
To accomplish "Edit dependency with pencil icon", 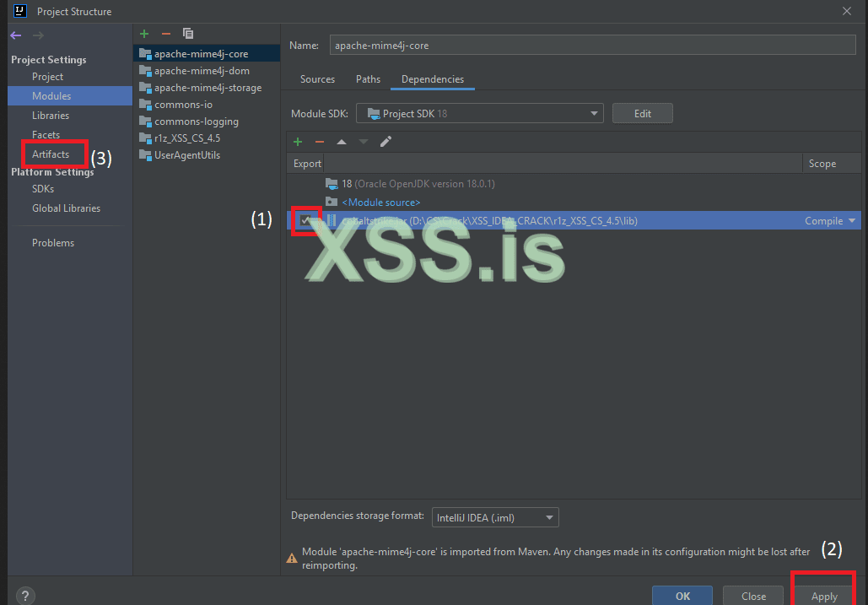I will (385, 142).
